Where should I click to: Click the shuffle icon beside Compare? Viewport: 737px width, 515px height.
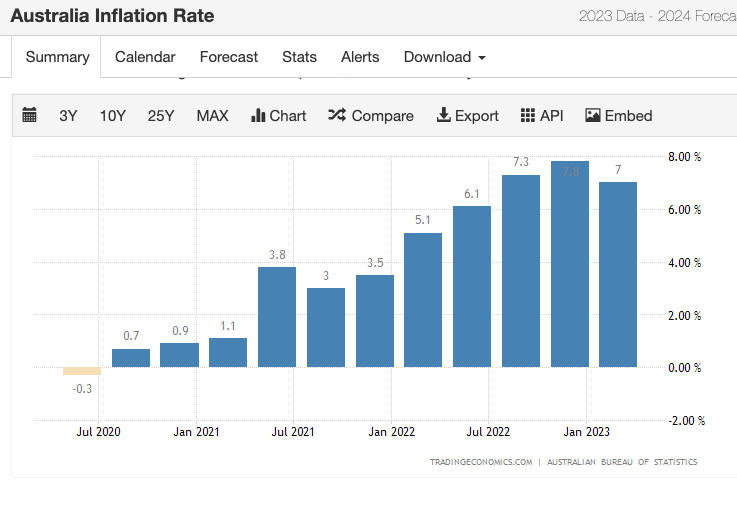click(337, 115)
